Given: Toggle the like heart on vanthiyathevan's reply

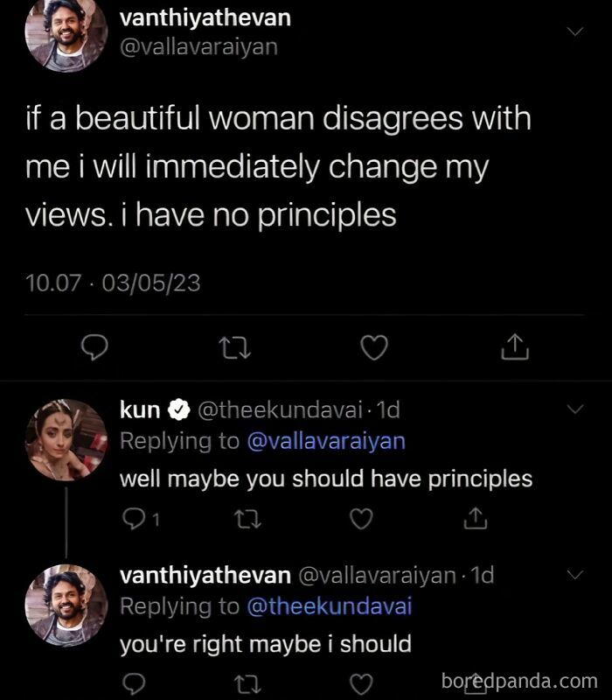Looking at the screenshot, I should pyautogui.click(x=362, y=682).
